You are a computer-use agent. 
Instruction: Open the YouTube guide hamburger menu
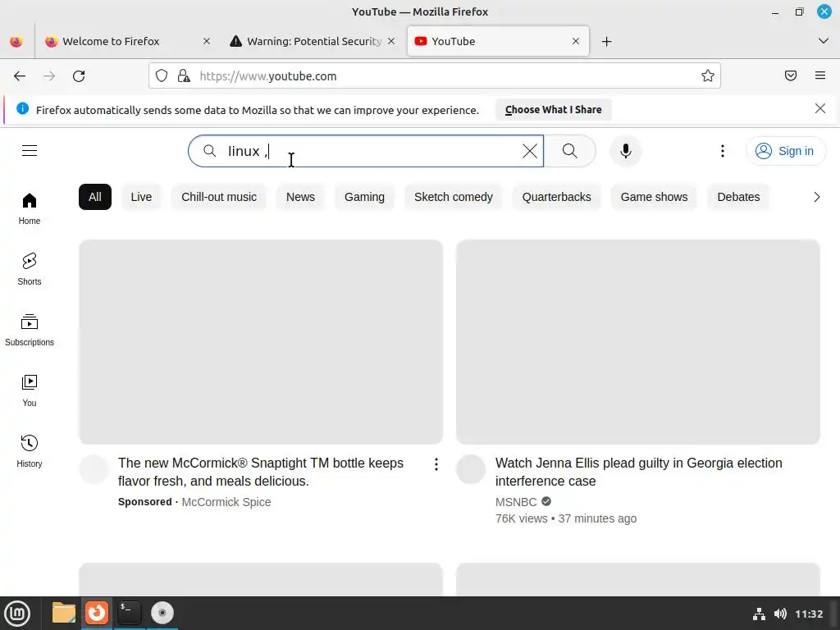click(x=30, y=151)
